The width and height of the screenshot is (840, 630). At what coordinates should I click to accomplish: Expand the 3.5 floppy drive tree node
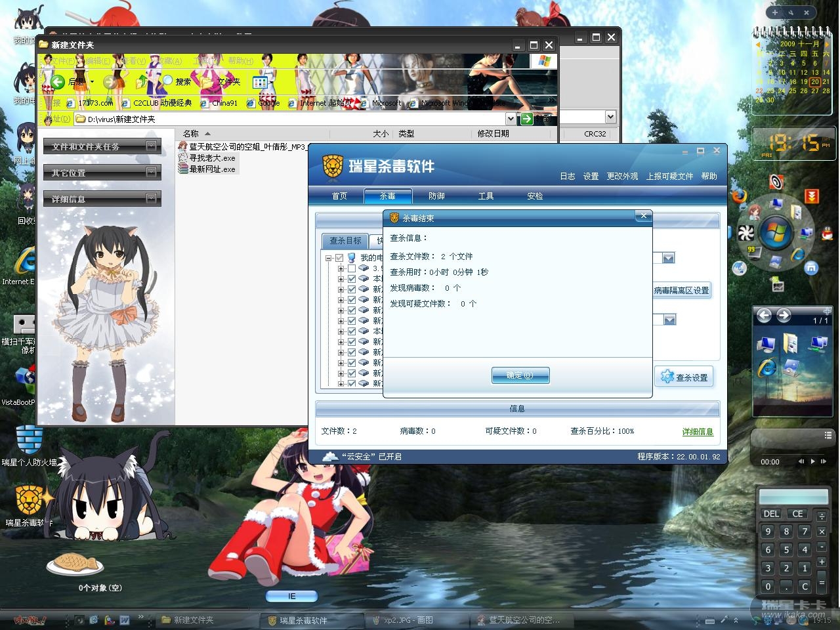pos(341,268)
